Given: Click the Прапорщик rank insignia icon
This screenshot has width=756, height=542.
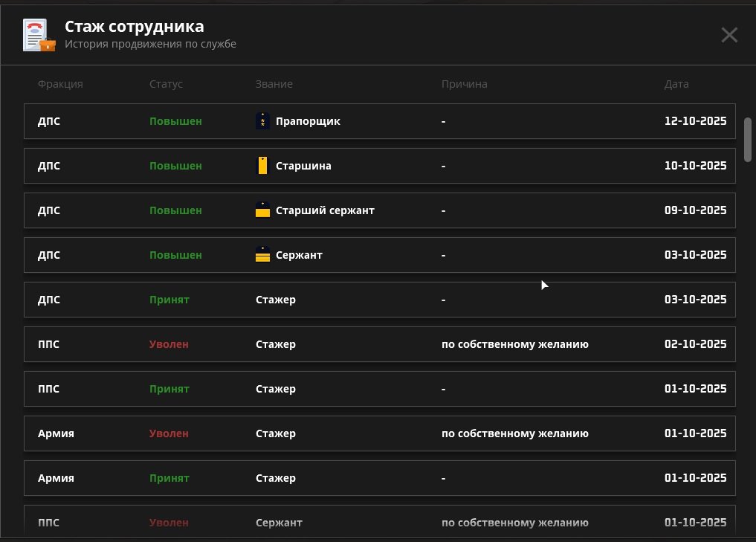Looking at the screenshot, I should [x=262, y=121].
